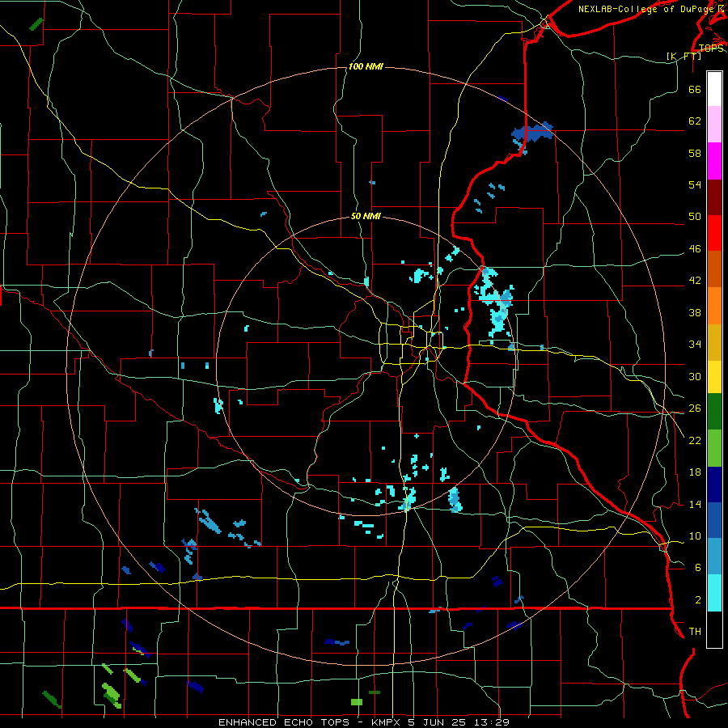728x728 pixels.
Task: Click the legend value "54"
Action: coord(695,184)
